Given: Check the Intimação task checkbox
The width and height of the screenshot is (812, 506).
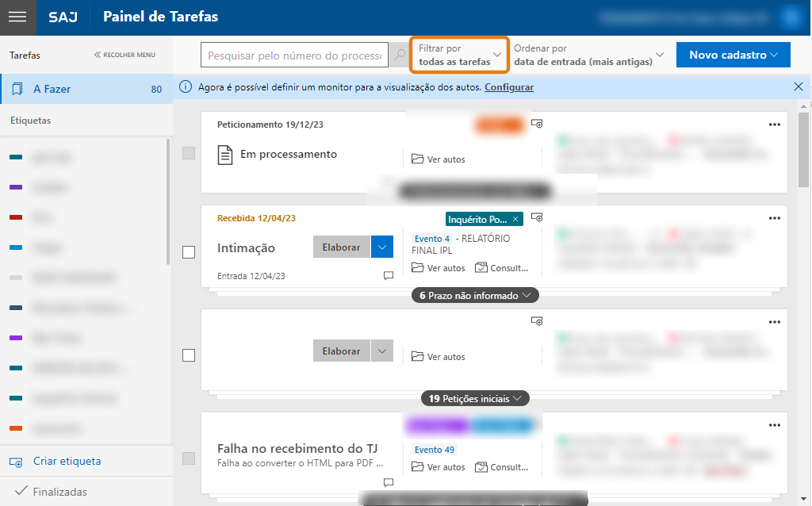Looking at the screenshot, I should coord(189,252).
